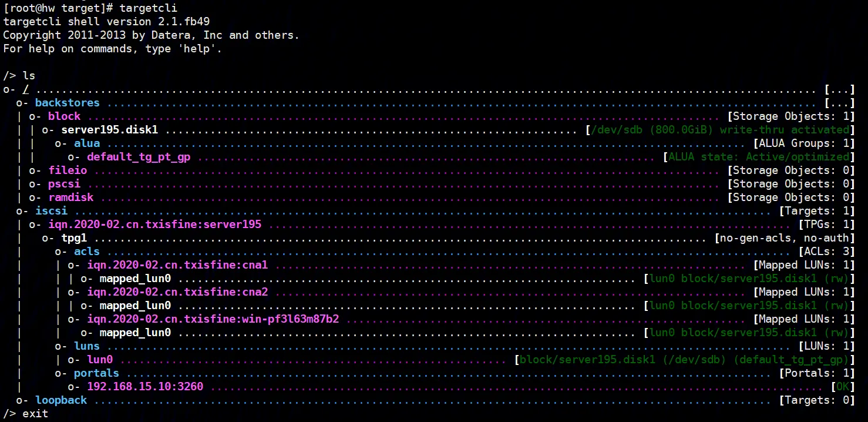Click ACL ending in win-pf3l63m87b2

[213, 319]
